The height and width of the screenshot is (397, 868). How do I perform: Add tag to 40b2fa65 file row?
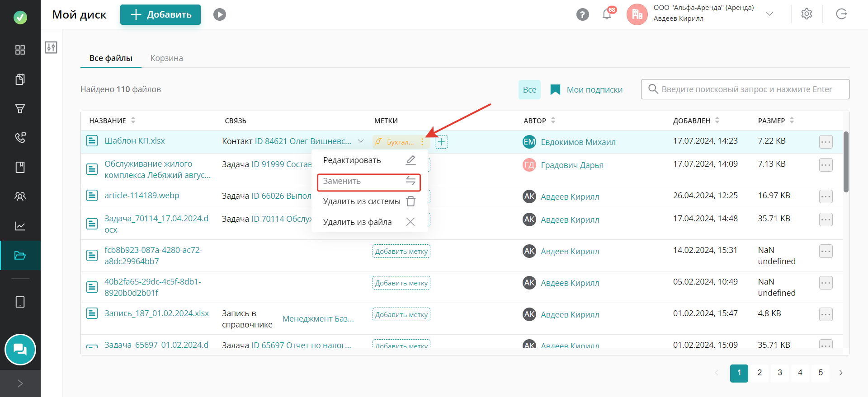point(401,283)
